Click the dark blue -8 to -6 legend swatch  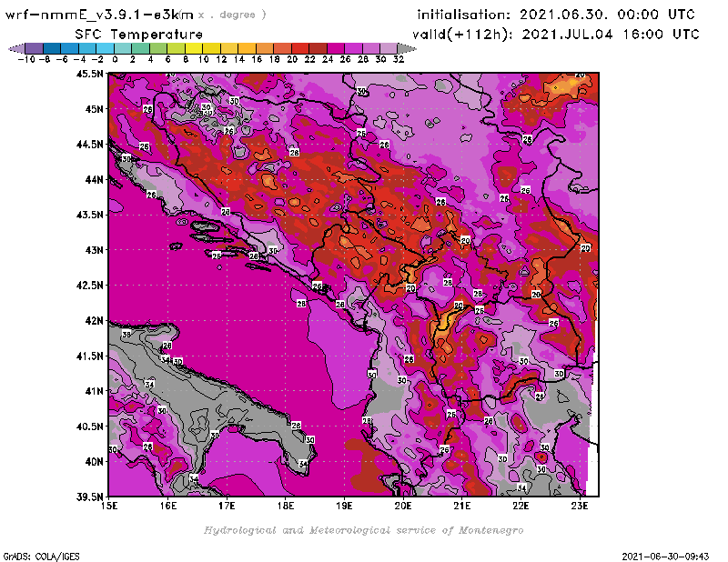[x=52, y=48]
